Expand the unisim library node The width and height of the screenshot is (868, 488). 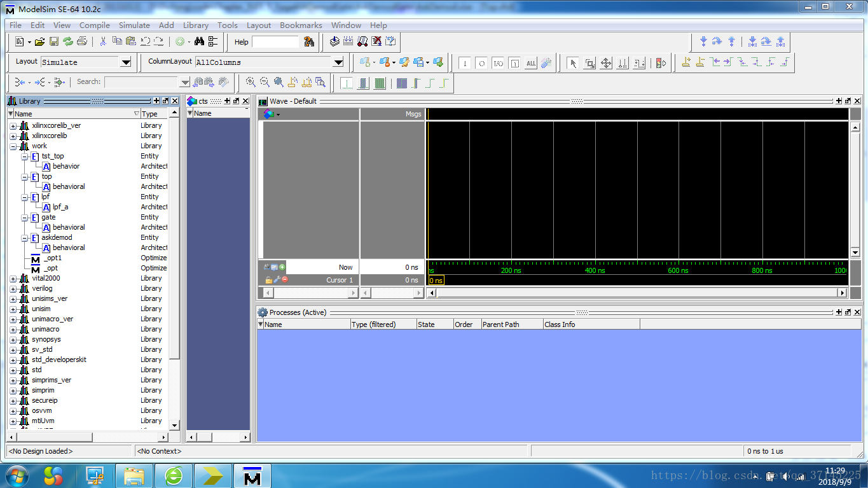click(x=13, y=309)
